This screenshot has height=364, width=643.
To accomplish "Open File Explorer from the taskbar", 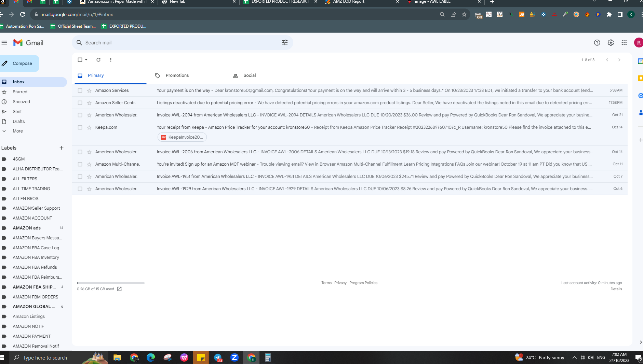I will click(117, 358).
